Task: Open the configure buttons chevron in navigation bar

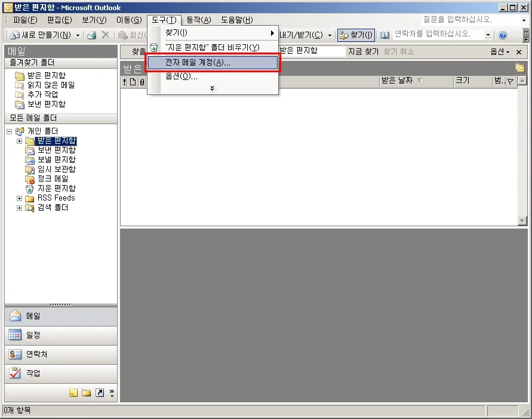Action: pos(112,393)
